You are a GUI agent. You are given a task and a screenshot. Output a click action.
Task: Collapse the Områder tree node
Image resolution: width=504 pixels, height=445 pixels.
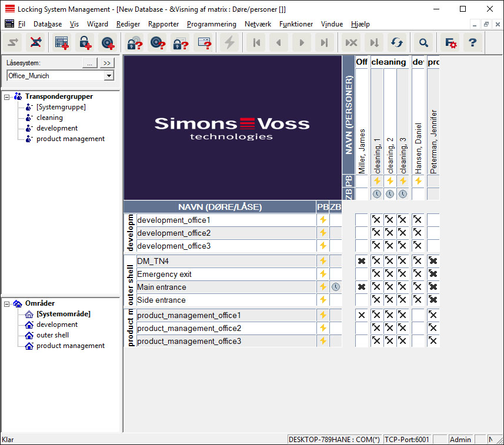[7, 303]
